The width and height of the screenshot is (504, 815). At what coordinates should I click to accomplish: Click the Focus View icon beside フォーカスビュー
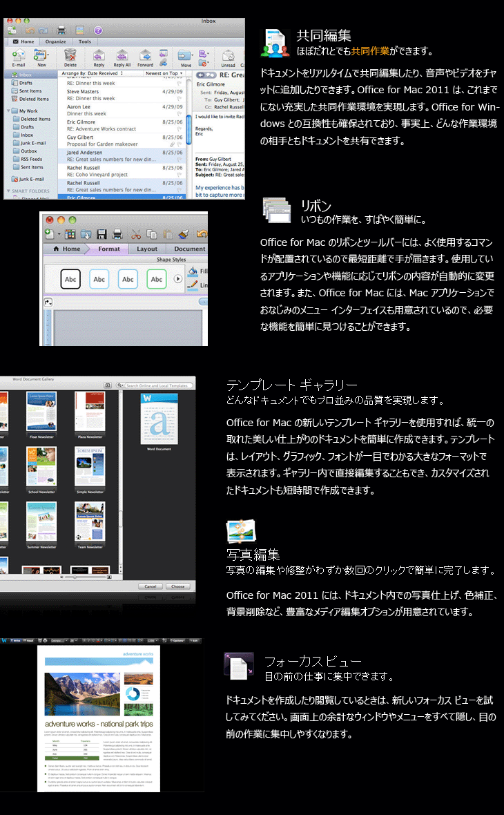239,667
